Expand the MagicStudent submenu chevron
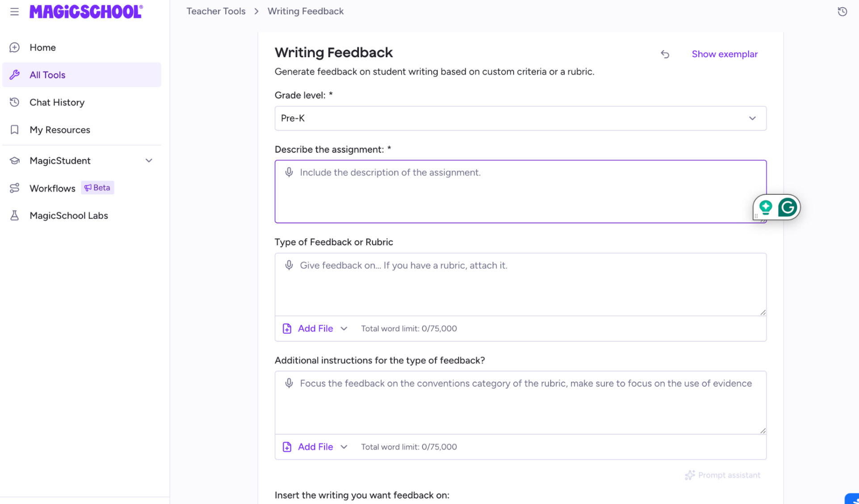The height and width of the screenshot is (504, 859). (x=149, y=160)
